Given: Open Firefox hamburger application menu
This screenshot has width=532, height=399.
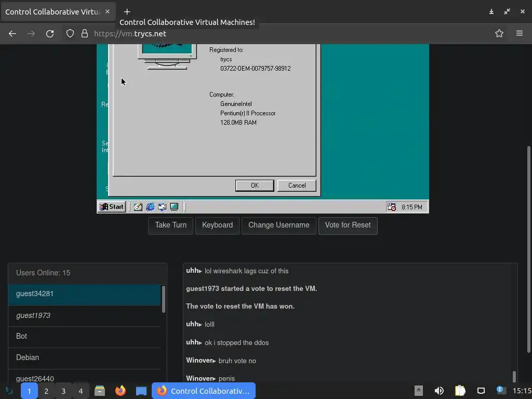Looking at the screenshot, I should (x=520, y=33).
